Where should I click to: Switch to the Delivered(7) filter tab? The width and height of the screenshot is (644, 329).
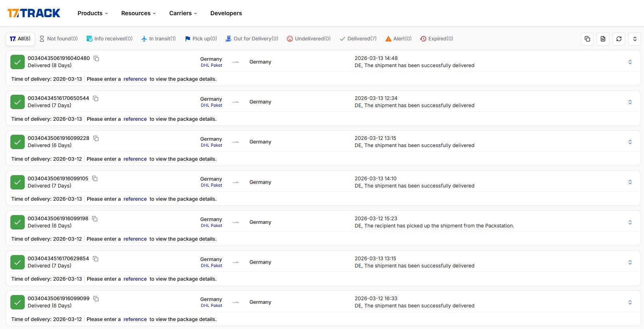pos(358,39)
